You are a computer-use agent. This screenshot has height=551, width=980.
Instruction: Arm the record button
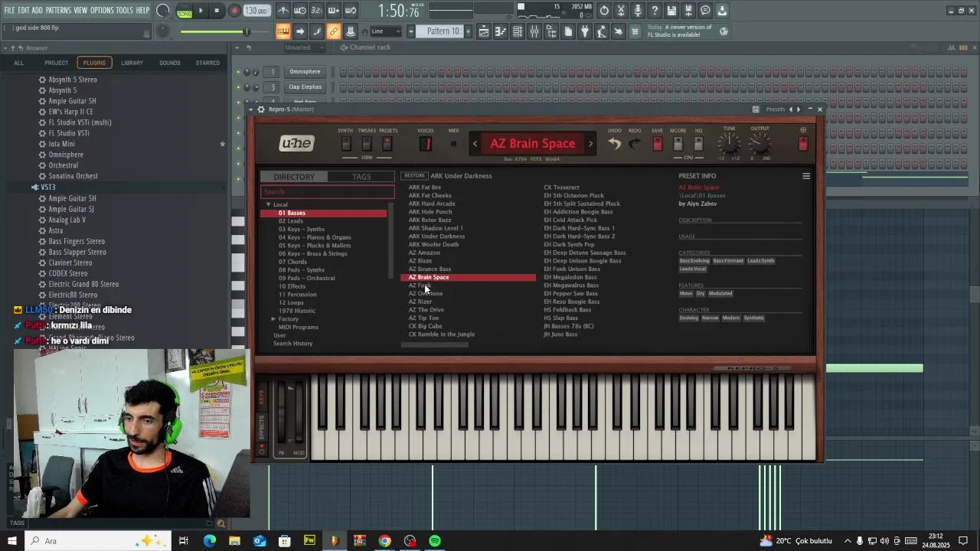pos(234,11)
